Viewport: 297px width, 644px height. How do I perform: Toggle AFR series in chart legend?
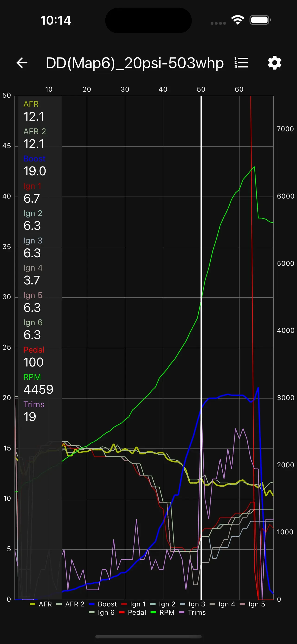point(41,604)
